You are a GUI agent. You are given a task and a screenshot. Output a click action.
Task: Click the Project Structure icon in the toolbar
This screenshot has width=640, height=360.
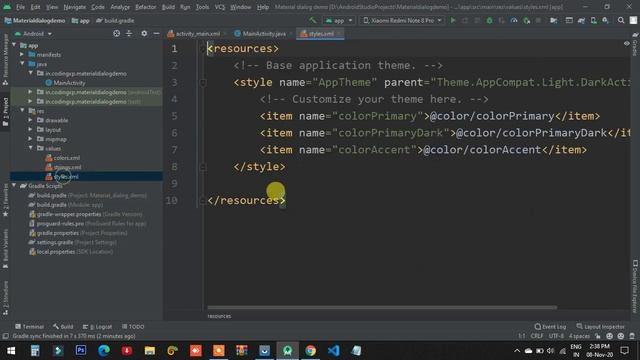click(x=553, y=20)
